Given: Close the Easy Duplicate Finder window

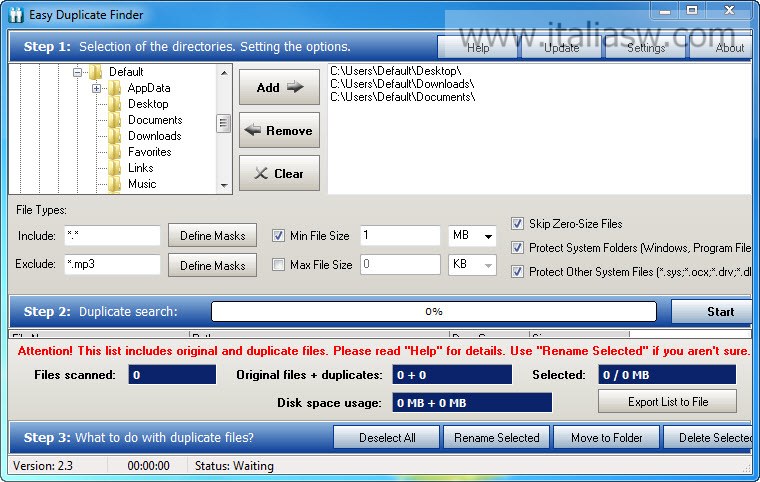Looking at the screenshot, I should click(x=729, y=11).
